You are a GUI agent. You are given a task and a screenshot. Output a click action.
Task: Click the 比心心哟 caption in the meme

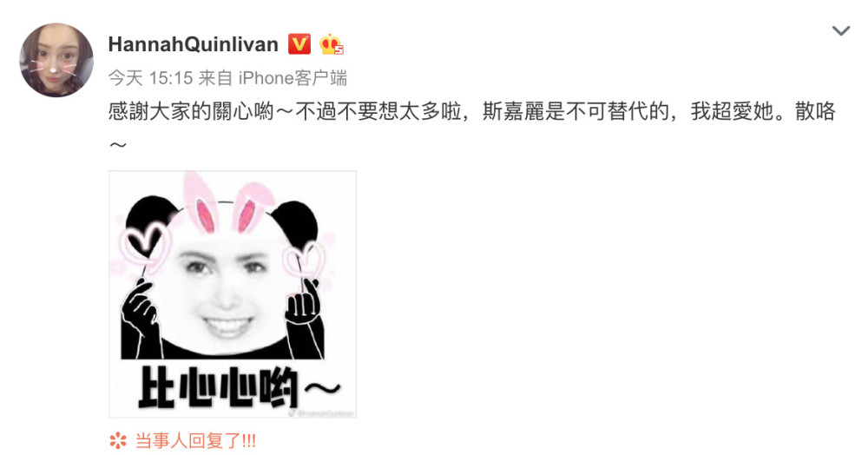239,387
